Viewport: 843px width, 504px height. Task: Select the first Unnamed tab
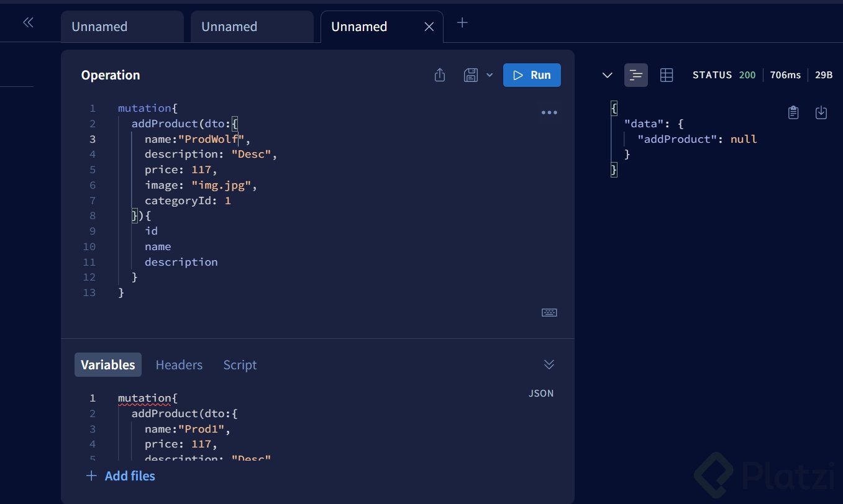click(x=122, y=27)
